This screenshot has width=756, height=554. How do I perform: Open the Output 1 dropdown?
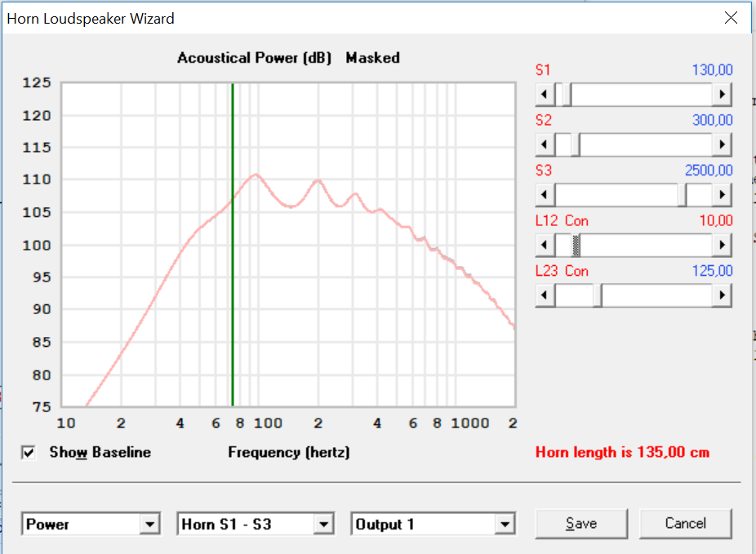505,524
